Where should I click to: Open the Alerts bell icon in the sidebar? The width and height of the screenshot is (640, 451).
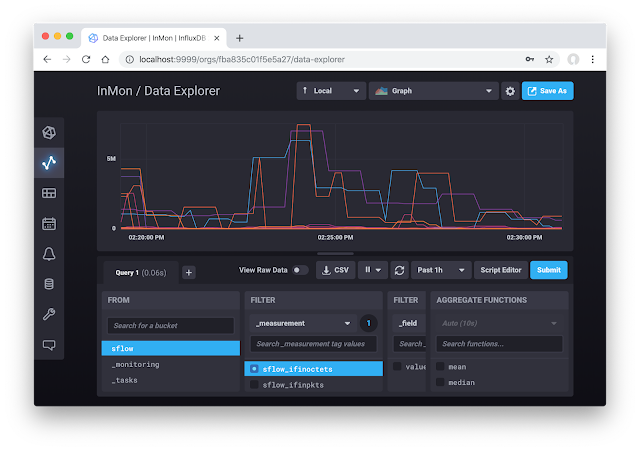pos(49,254)
